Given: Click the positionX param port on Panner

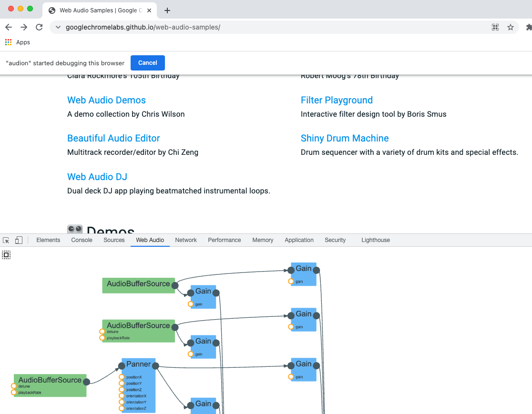Looking at the screenshot, I should [122, 377].
